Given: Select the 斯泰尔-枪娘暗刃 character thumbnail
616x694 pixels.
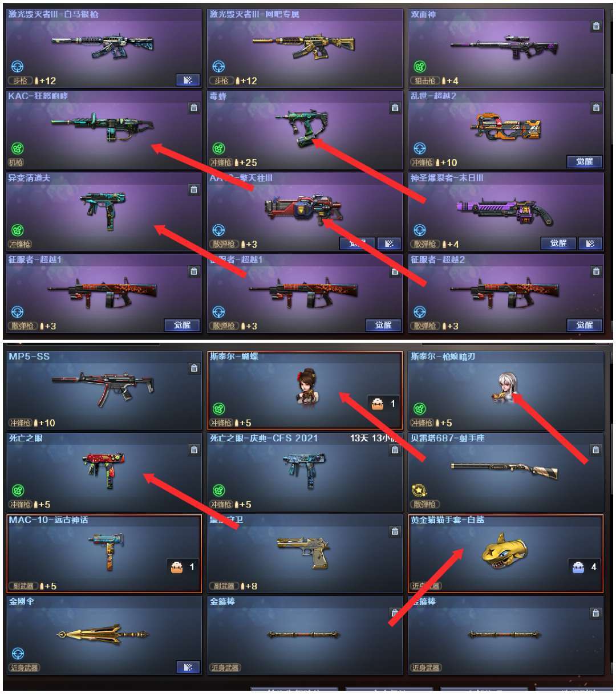Looking at the screenshot, I should point(505,388).
